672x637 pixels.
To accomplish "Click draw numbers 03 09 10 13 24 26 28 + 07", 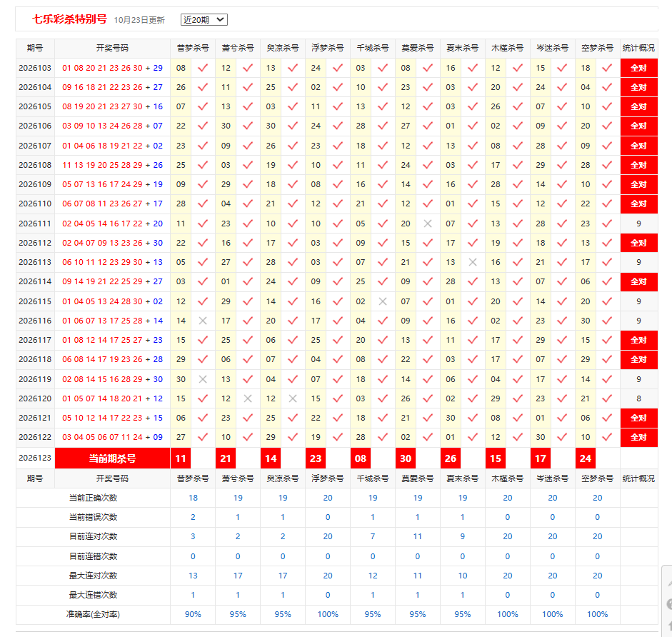I will click(112, 126).
